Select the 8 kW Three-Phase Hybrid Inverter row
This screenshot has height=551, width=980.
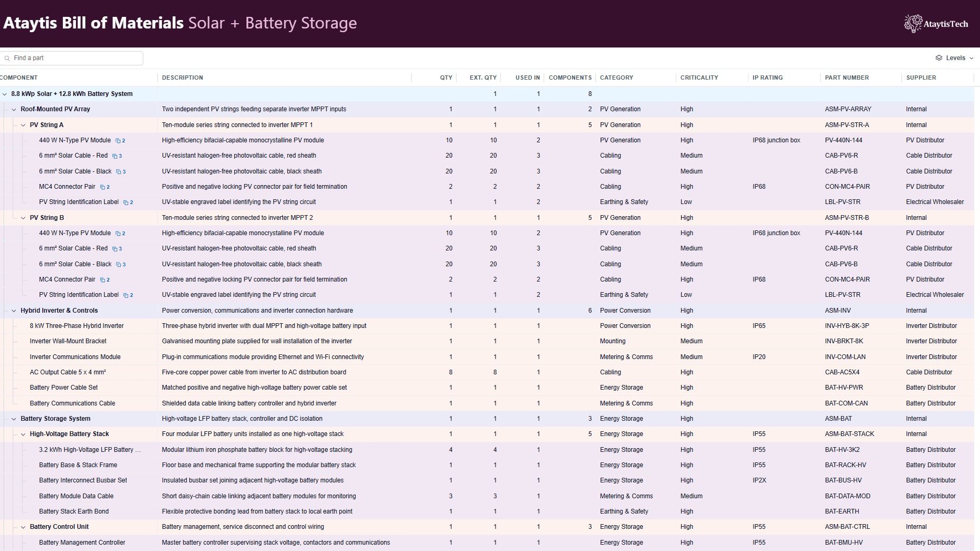487,326
